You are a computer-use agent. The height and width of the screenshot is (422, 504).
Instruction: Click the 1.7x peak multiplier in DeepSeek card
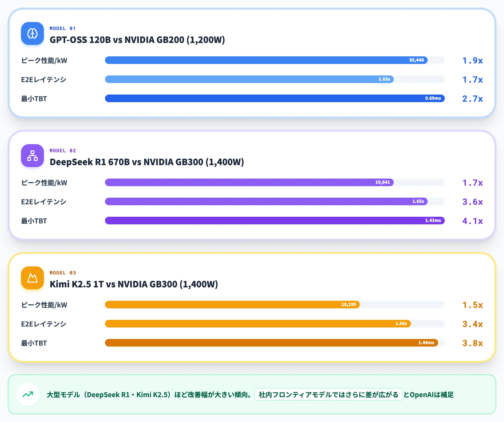tap(472, 183)
